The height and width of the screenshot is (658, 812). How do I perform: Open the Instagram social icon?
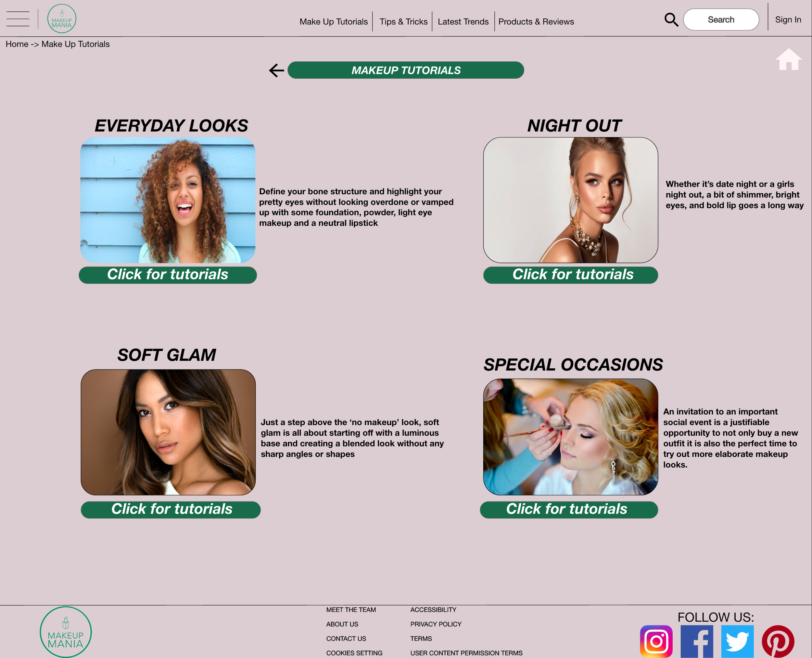tap(656, 641)
